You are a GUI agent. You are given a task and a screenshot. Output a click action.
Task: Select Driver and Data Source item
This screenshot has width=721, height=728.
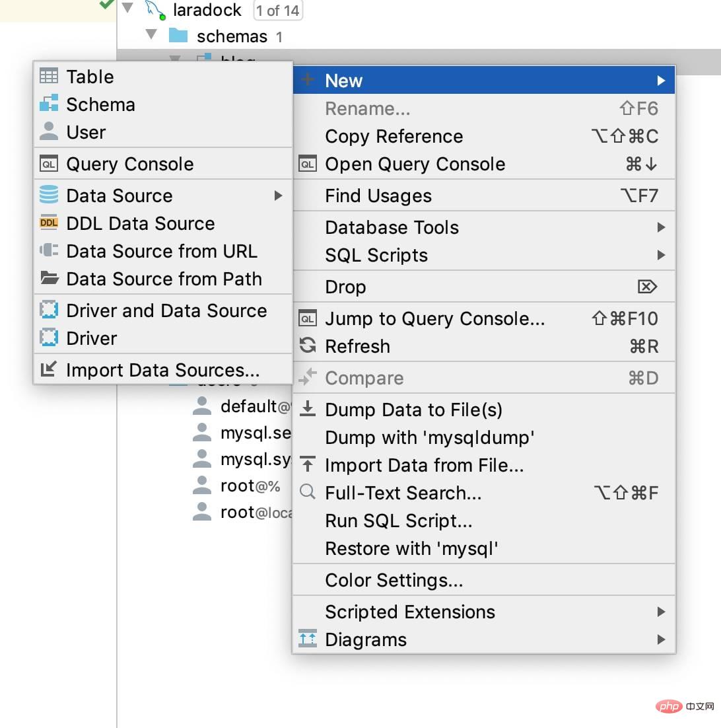pyautogui.click(x=163, y=310)
